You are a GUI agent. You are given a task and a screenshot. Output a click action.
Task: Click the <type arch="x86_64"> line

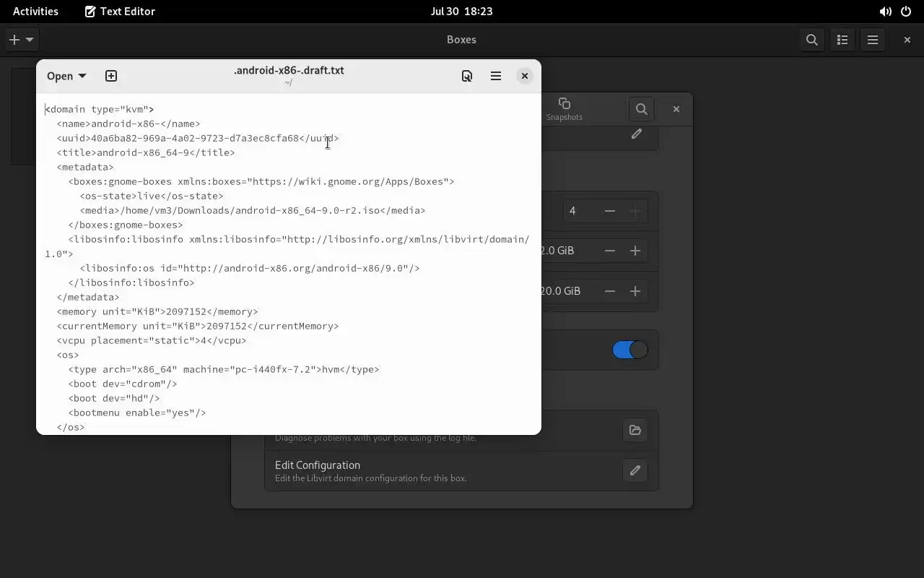(x=224, y=369)
